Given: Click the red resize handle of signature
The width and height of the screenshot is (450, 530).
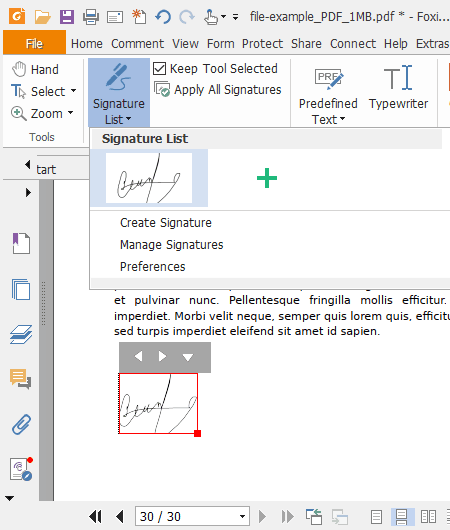Looking at the screenshot, I should pos(197,433).
